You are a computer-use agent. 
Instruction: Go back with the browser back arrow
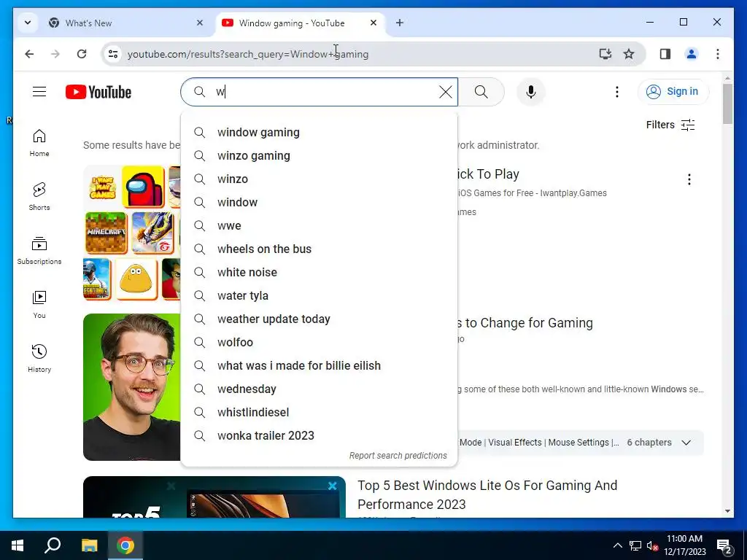pyautogui.click(x=29, y=54)
